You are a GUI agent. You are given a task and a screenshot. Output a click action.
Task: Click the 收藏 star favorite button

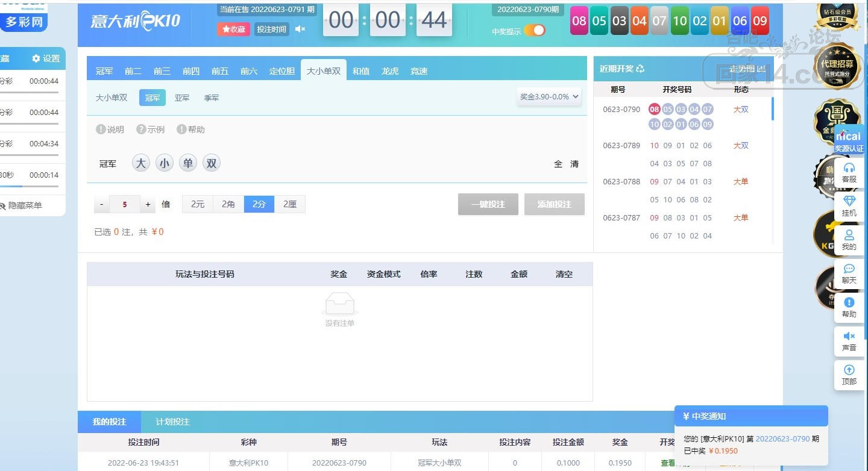click(233, 29)
